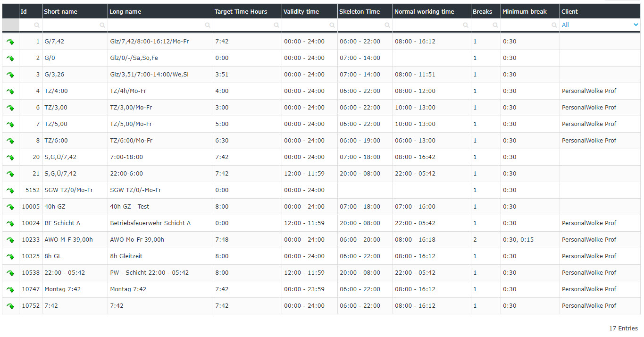644x337 pixels.
Task: Click arrow icon for 8h GL row
Action: (10, 257)
